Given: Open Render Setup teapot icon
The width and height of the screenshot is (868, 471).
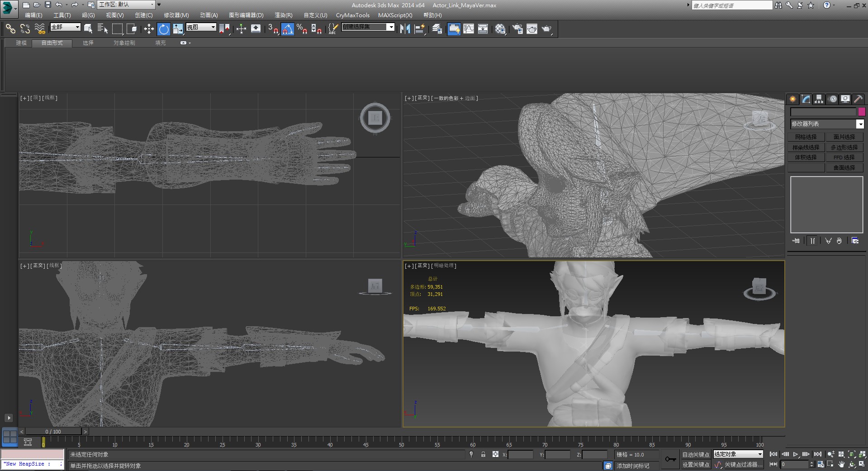Looking at the screenshot, I should click(x=517, y=29).
